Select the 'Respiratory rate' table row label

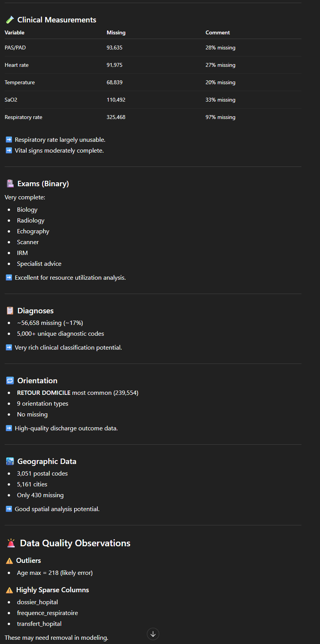[24, 117]
